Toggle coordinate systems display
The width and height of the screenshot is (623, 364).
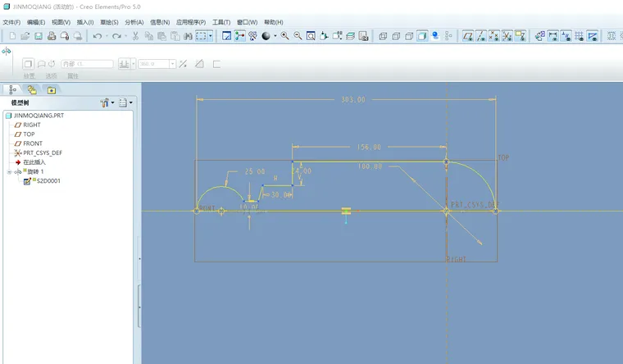click(x=507, y=36)
